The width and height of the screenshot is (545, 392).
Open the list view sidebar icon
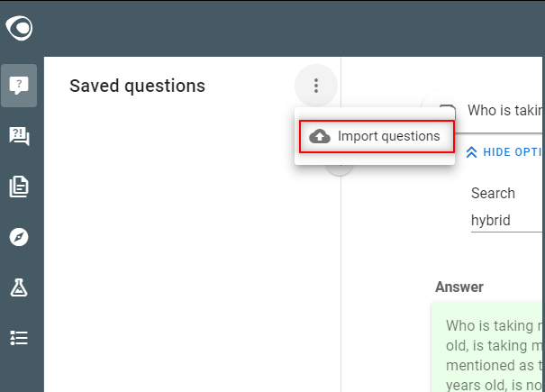point(19,338)
